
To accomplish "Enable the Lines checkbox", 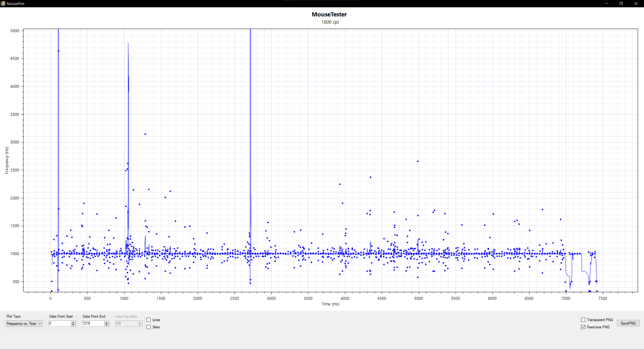I will point(149,320).
